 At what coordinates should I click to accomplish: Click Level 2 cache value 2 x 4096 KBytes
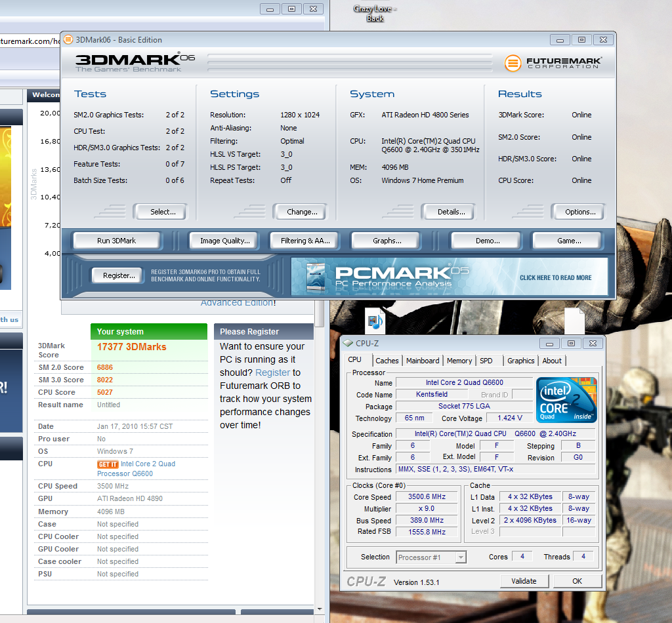point(530,520)
